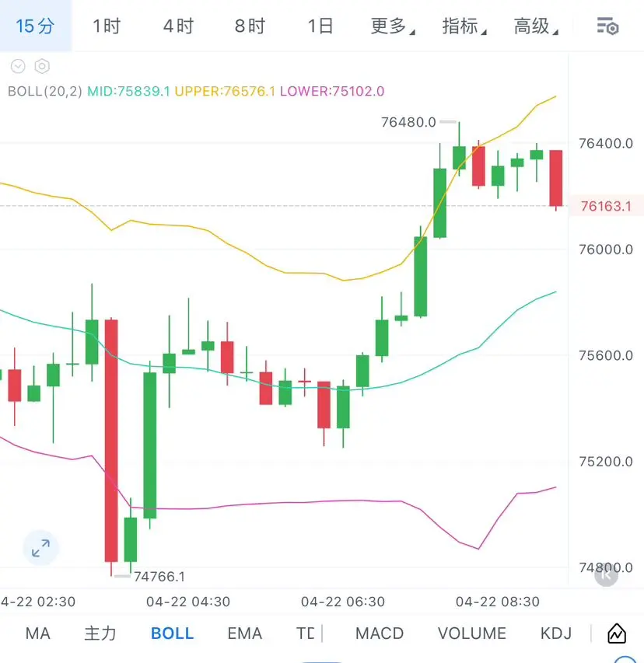Screen dimensions: 644x663
Task: Click the 04-22 06:30 time label
Action: tap(343, 602)
